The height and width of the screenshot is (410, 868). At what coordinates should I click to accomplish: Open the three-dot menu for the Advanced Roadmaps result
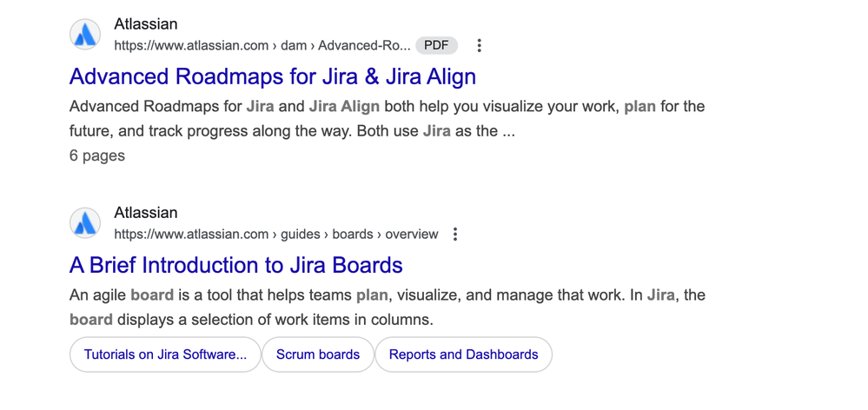[480, 45]
